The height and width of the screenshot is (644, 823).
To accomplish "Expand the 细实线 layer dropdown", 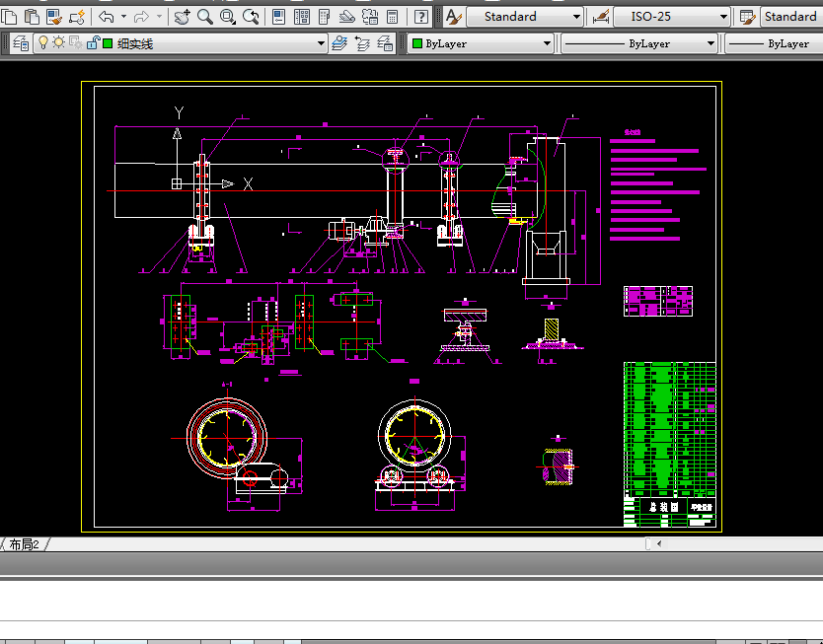I will point(321,43).
